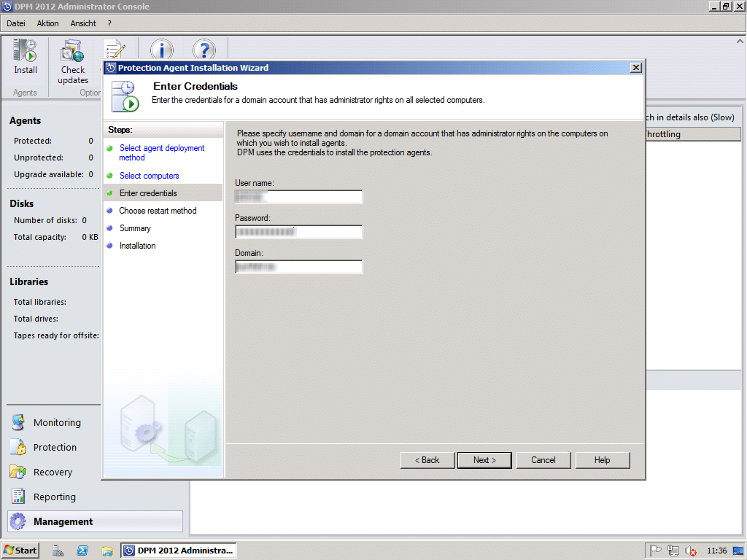Click the Recovery folder icon

(x=18, y=472)
